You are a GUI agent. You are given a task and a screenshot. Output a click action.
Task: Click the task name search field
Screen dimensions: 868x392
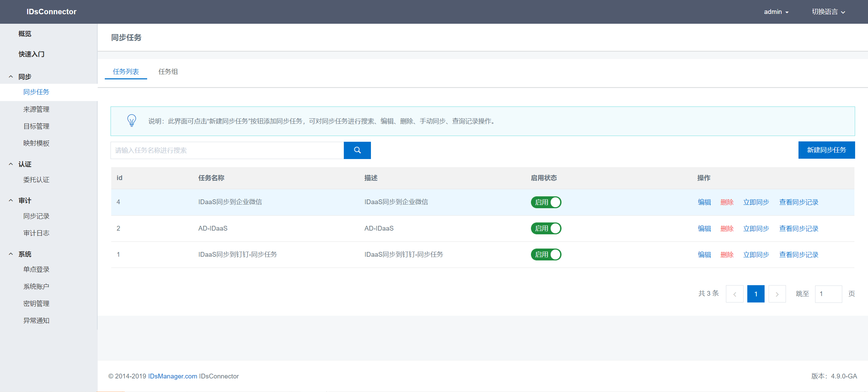(227, 150)
